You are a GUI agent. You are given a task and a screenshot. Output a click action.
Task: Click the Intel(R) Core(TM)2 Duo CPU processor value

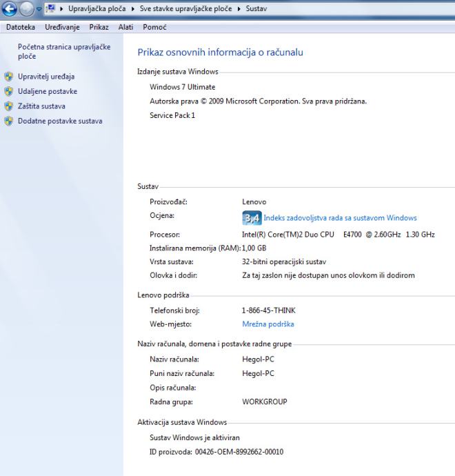338,235
